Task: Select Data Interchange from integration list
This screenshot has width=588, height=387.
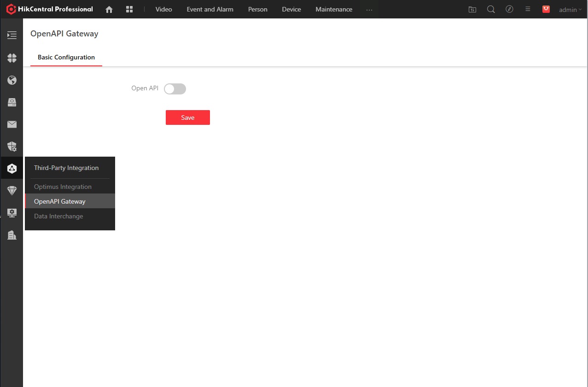Action: coord(58,216)
